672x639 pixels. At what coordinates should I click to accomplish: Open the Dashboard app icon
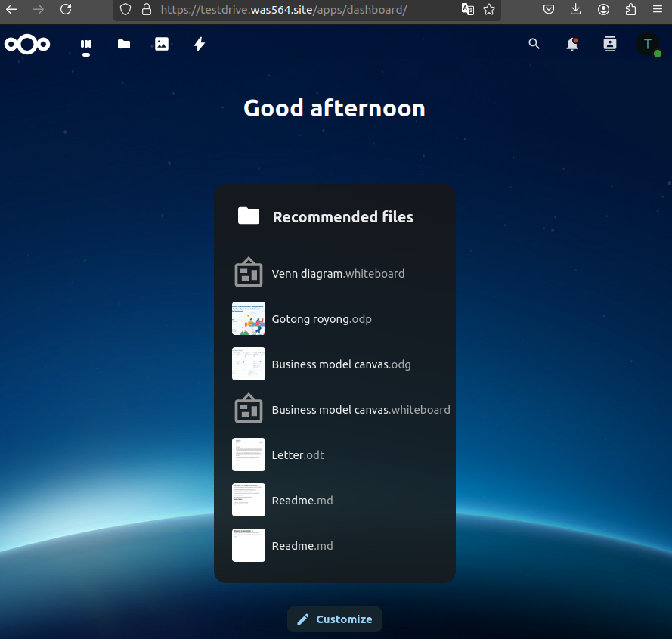coord(86,44)
